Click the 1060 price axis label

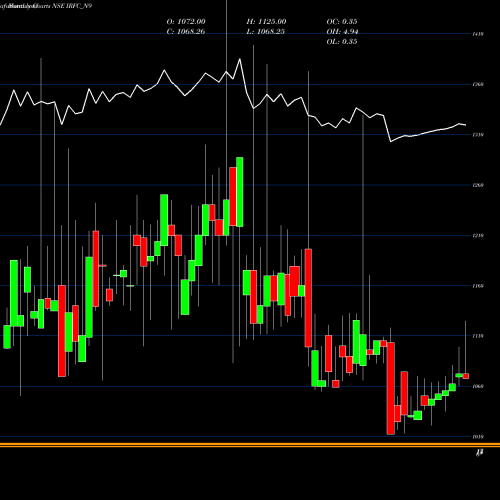pos(478,387)
